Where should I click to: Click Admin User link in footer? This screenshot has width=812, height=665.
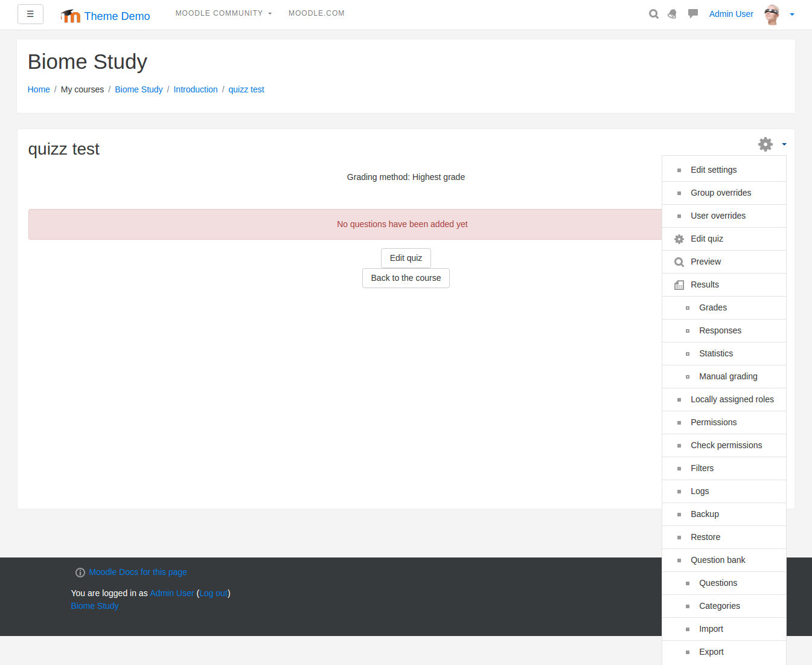click(172, 593)
